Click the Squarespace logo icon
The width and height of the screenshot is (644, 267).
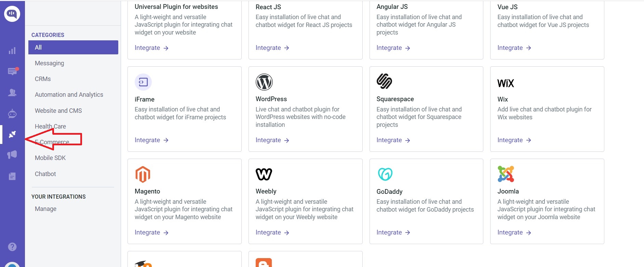click(x=385, y=81)
